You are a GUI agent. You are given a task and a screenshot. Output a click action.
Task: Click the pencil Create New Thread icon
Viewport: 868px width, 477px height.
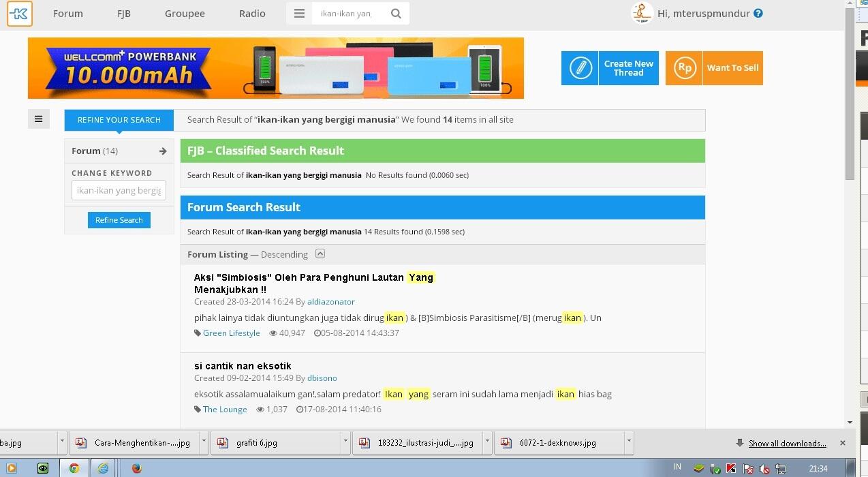580,68
